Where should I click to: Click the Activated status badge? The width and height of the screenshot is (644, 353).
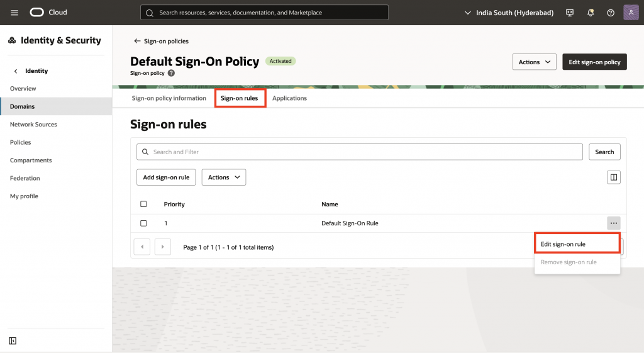point(280,61)
